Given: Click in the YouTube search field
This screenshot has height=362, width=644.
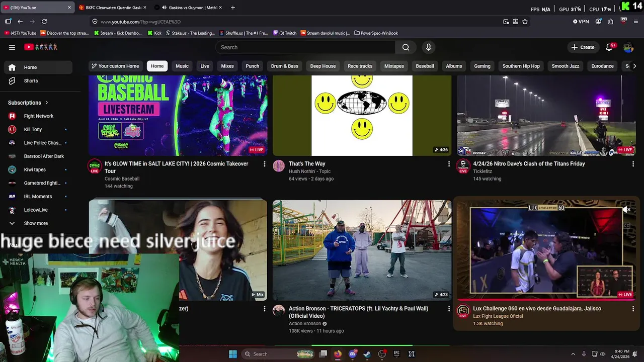Looking at the screenshot, I should pyautogui.click(x=305, y=47).
